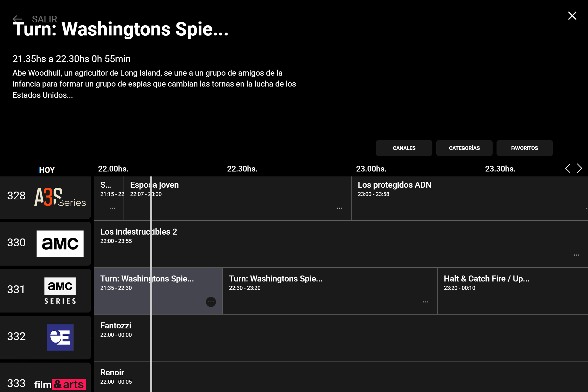
Task: Open options dots for Los indestructibles 2
Action: 577,255
